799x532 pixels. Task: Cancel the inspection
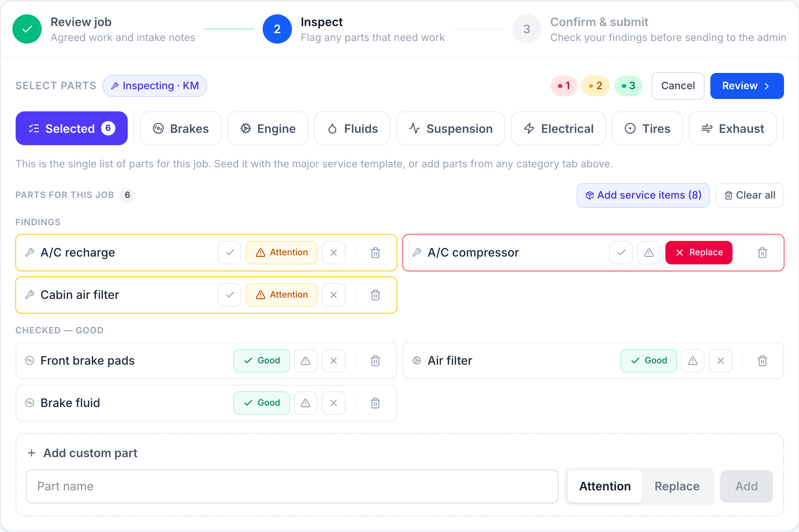coord(678,86)
